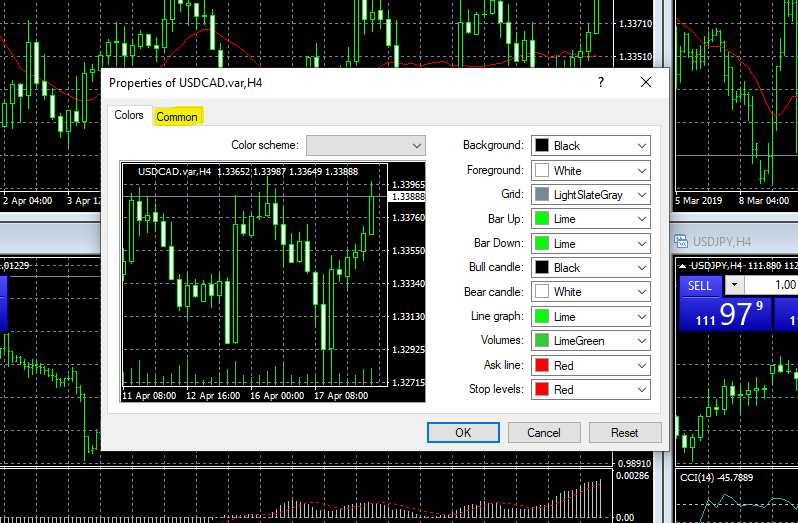Open the Stop levels color dropdown

[x=590, y=389]
